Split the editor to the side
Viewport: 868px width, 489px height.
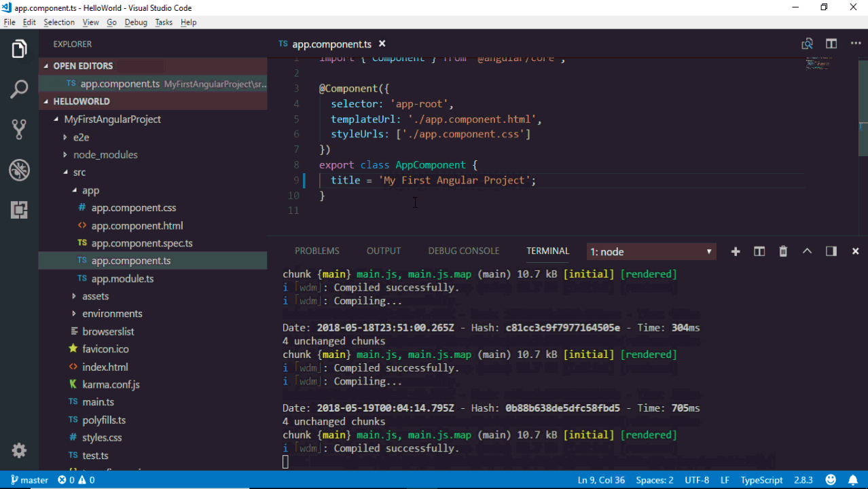[x=831, y=44]
